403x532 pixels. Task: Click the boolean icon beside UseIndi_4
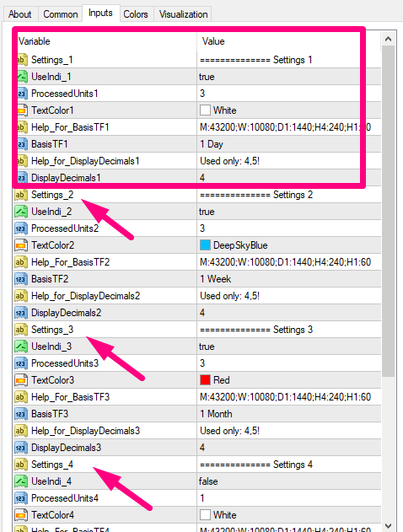21,481
